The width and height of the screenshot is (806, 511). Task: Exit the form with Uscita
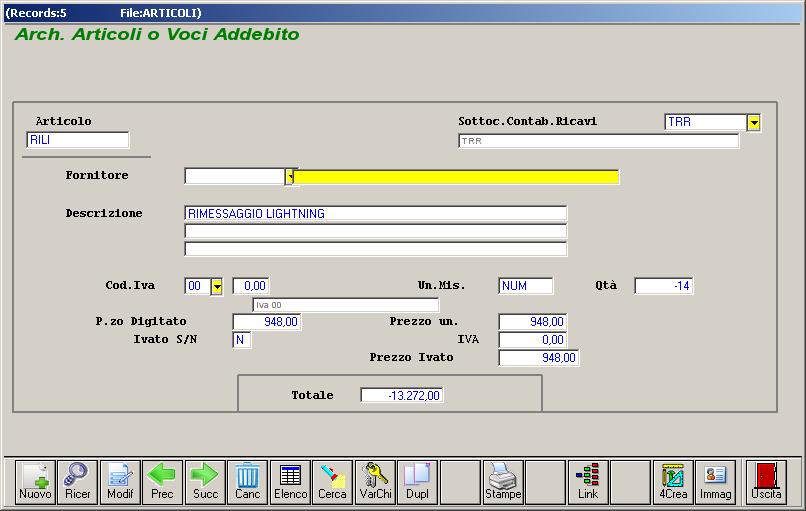(766, 482)
